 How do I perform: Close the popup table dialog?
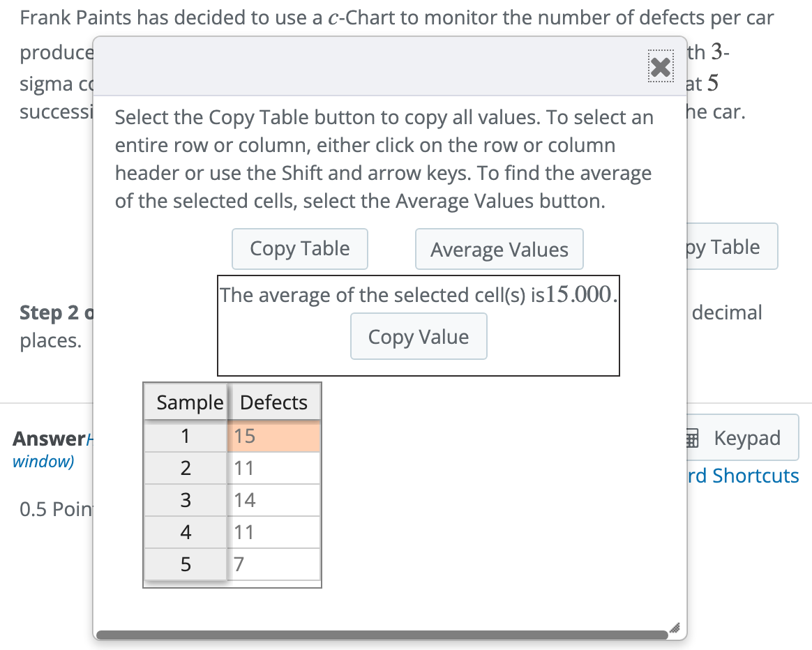tap(660, 66)
